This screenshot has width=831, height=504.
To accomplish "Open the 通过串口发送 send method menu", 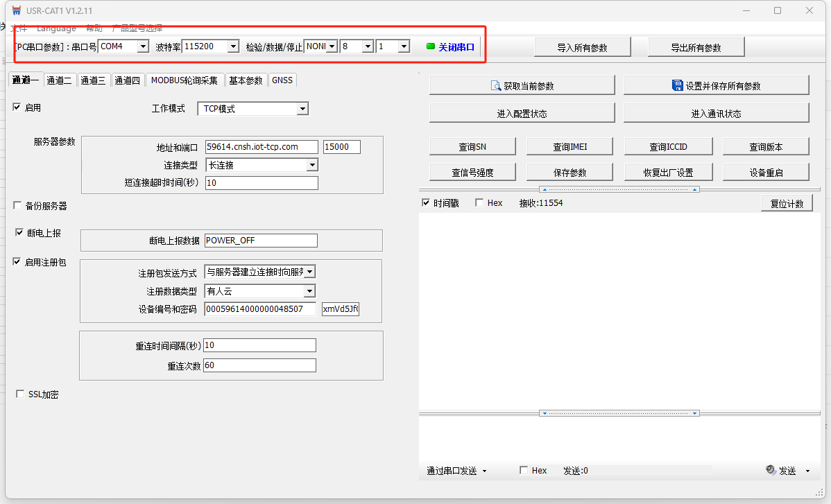I will point(456,471).
